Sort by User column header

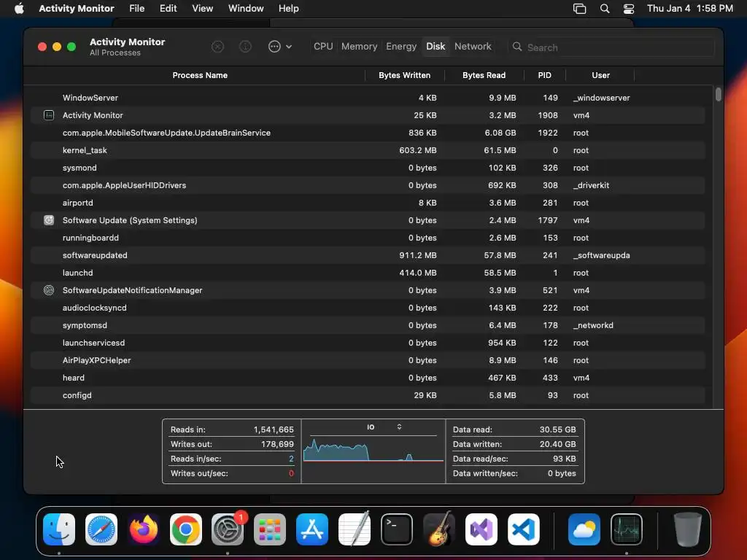(x=601, y=75)
